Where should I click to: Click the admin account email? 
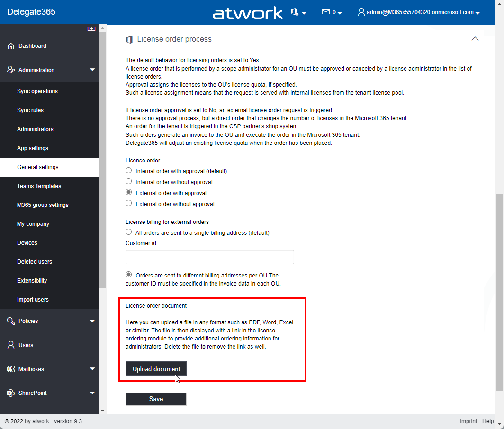(420, 12)
